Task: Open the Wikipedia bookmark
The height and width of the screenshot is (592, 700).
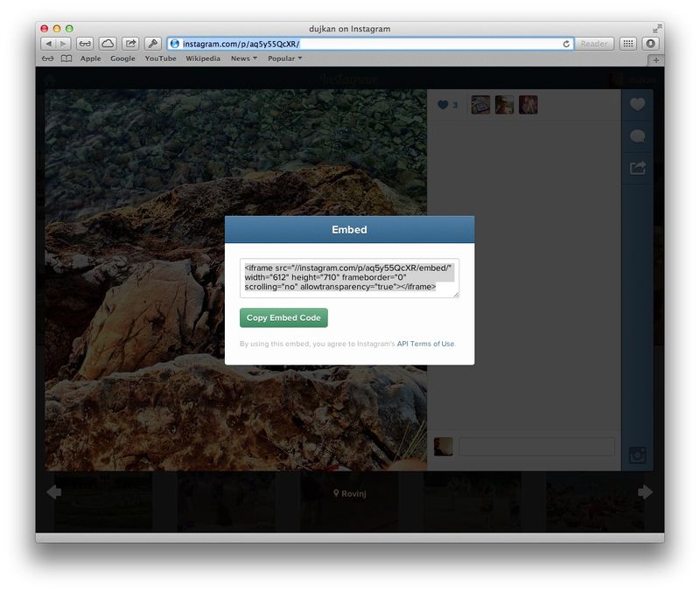Action: (203, 59)
